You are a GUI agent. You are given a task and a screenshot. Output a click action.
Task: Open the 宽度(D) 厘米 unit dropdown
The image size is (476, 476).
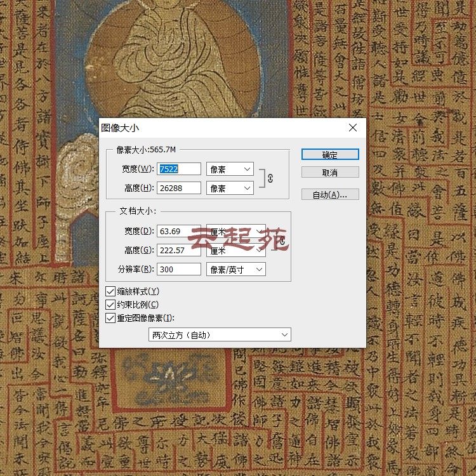(236, 231)
